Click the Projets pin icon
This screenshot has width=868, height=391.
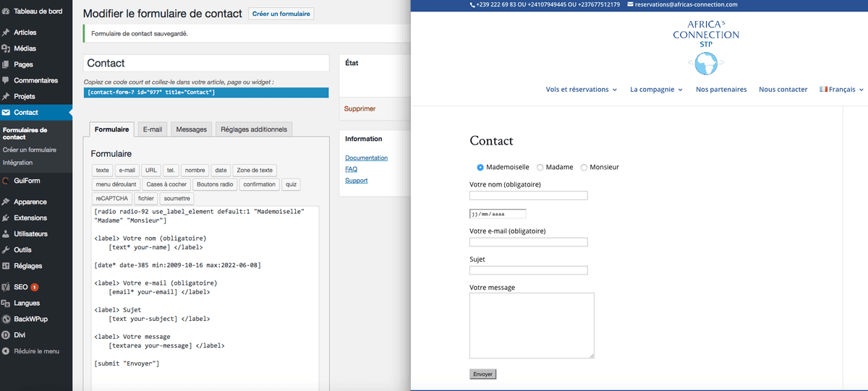point(6,96)
